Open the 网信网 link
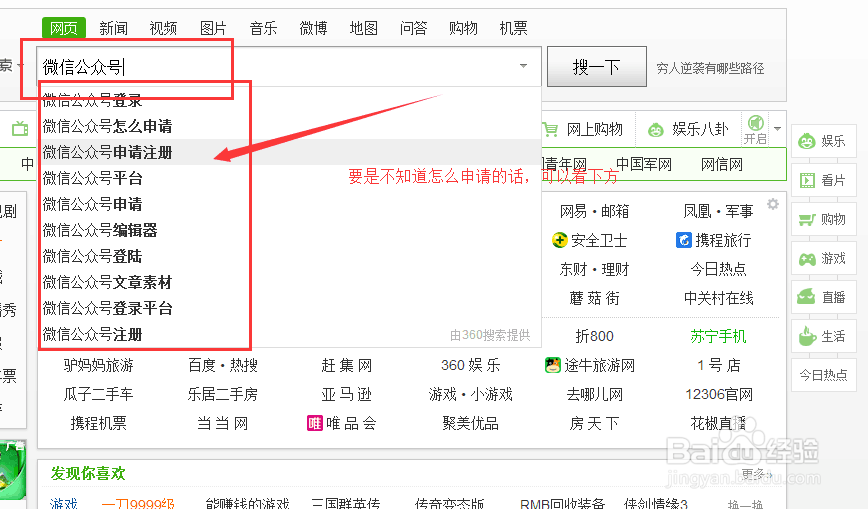868x509 pixels. pyautogui.click(x=722, y=164)
